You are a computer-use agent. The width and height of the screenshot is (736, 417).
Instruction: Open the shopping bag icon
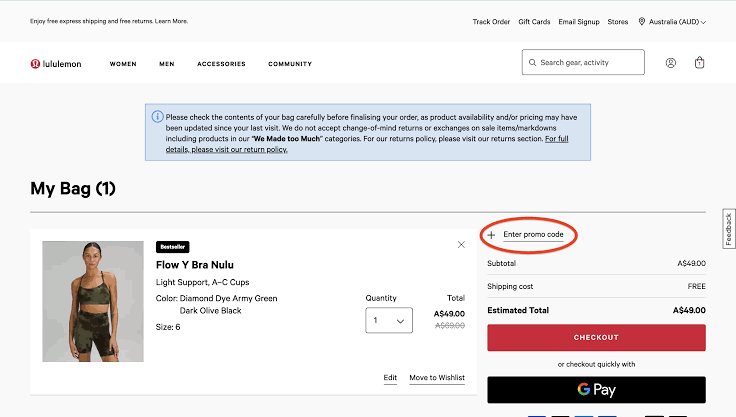(x=699, y=62)
